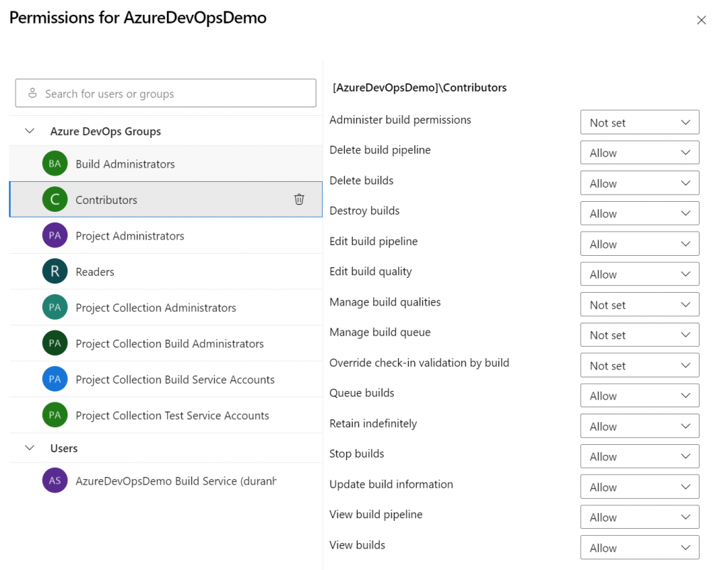
Task: Click the purple Project Administrators avatar
Action: [x=55, y=235]
